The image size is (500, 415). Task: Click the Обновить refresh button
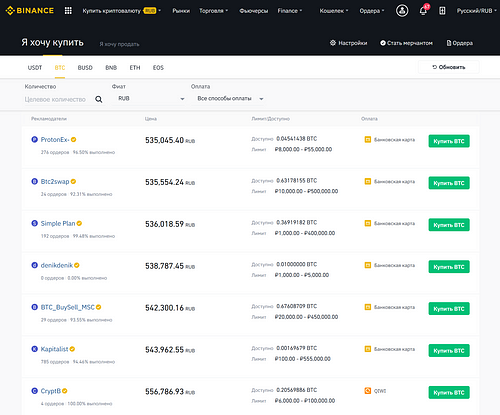pos(449,67)
